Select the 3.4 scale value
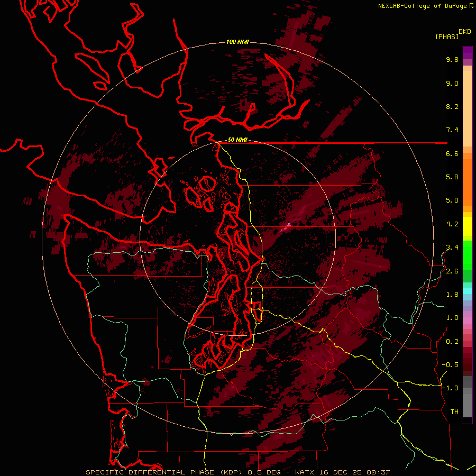 point(452,248)
